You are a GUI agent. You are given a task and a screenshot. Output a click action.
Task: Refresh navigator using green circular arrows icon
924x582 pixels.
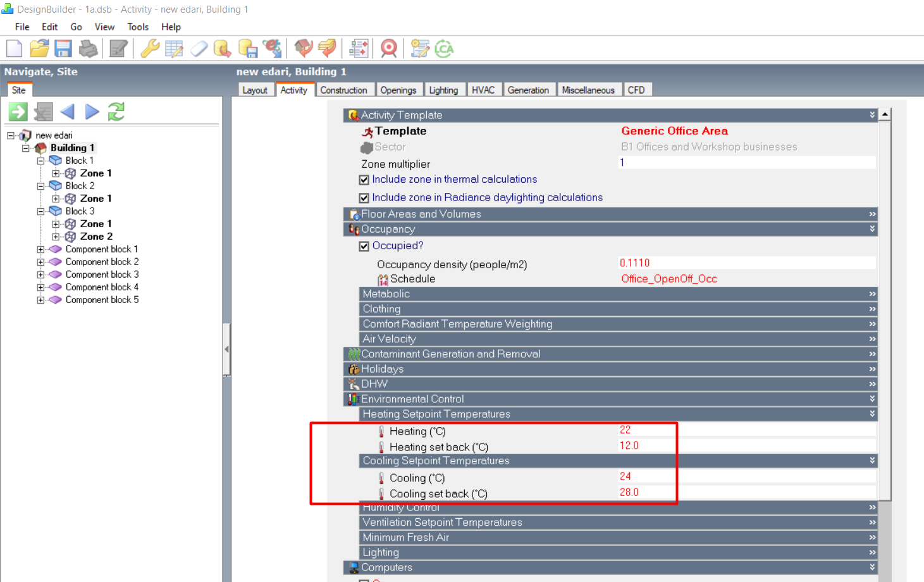coord(116,112)
